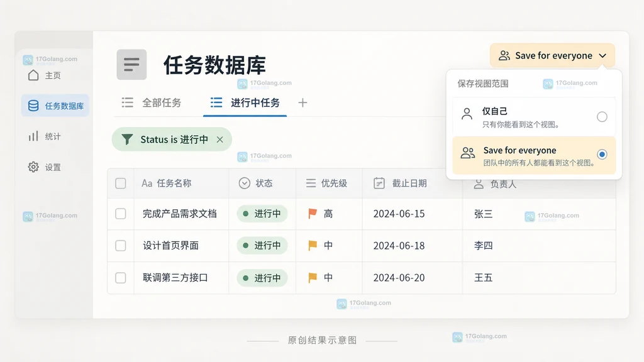Image resolution: width=644 pixels, height=362 pixels.
Task: Click 进行中 status badge for 设计首页界面
Action: (x=262, y=246)
